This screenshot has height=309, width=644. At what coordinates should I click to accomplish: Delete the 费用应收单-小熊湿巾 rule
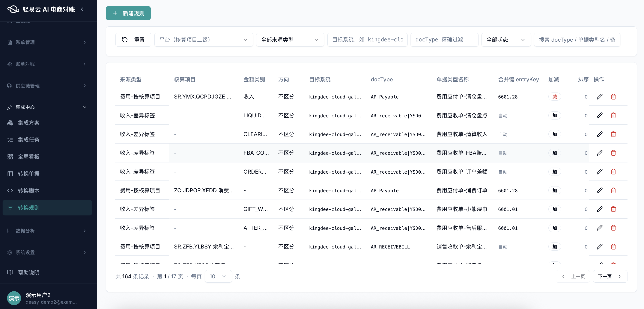(613, 209)
